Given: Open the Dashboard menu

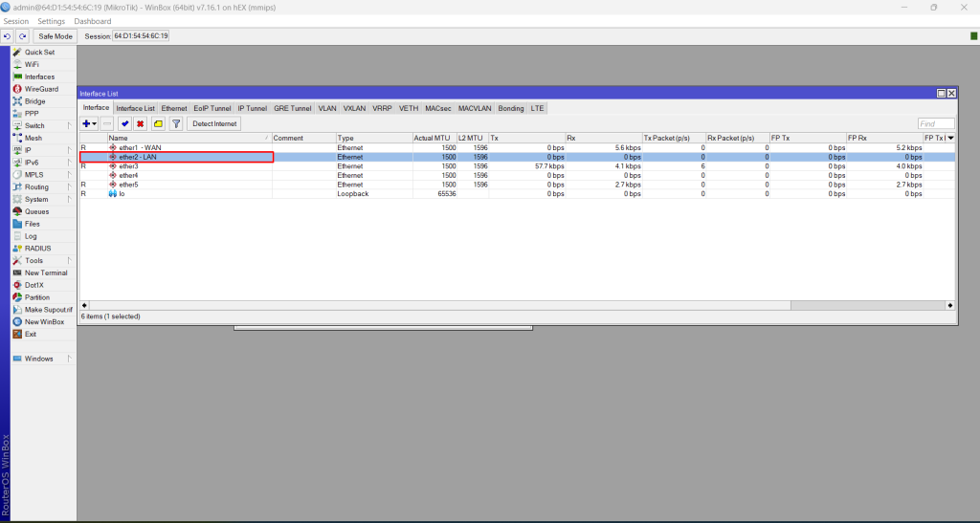Looking at the screenshot, I should tap(93, 21).
